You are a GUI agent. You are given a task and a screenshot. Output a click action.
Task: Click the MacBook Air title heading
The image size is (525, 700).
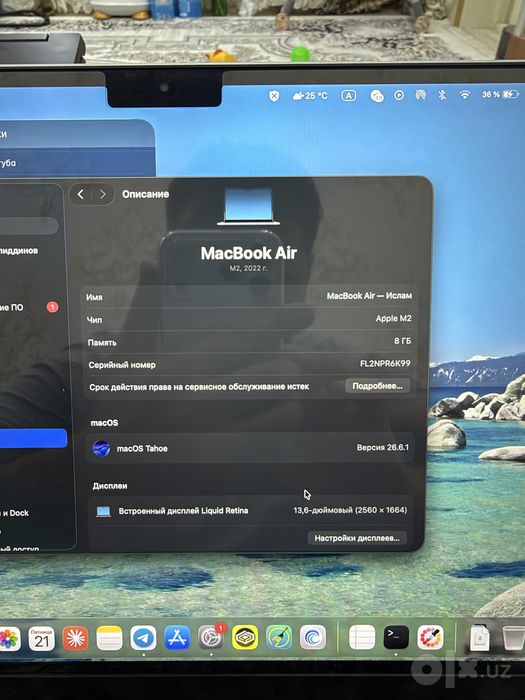pyautogui.click(x=249, y=253)
